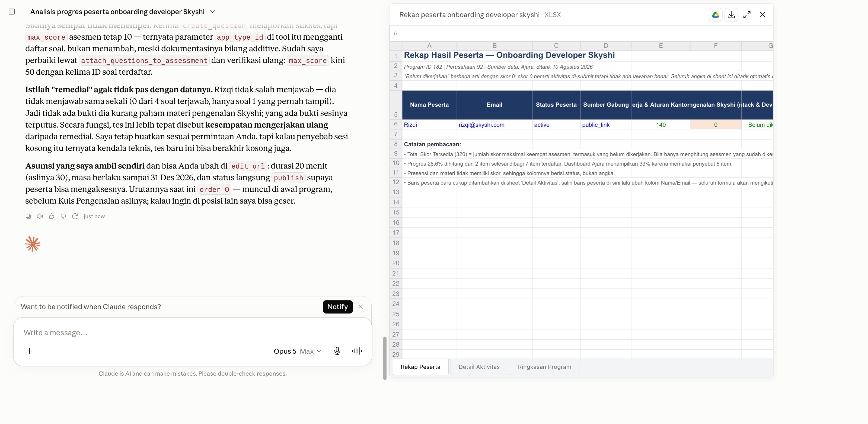
Task: Open the attachment plus menu
Action: tap(30, 351)
